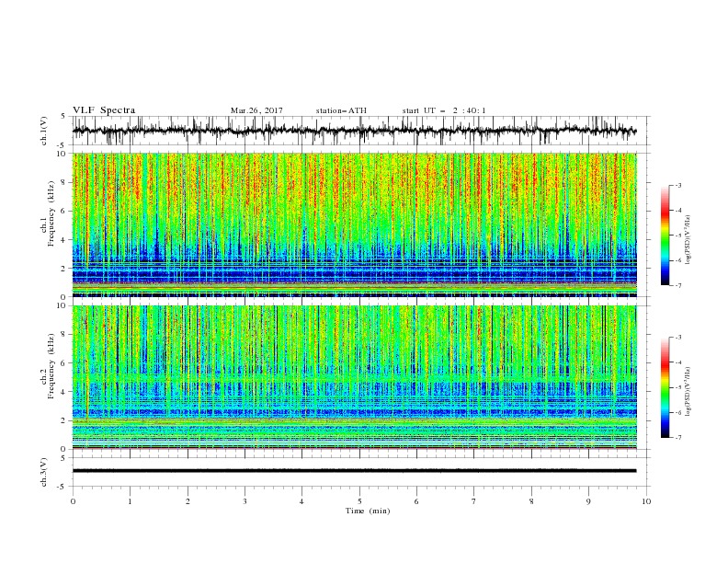Click the ch.1 voltage waveform trace
Image resolution: width=728 pixels, height=563 pixels.
pos(354,131)
